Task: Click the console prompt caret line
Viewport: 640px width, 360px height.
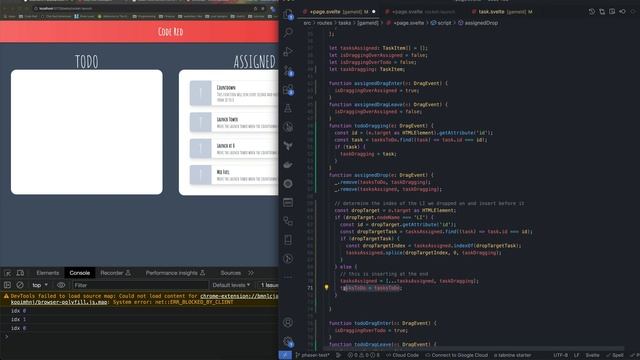Action: tap(139, 337)
